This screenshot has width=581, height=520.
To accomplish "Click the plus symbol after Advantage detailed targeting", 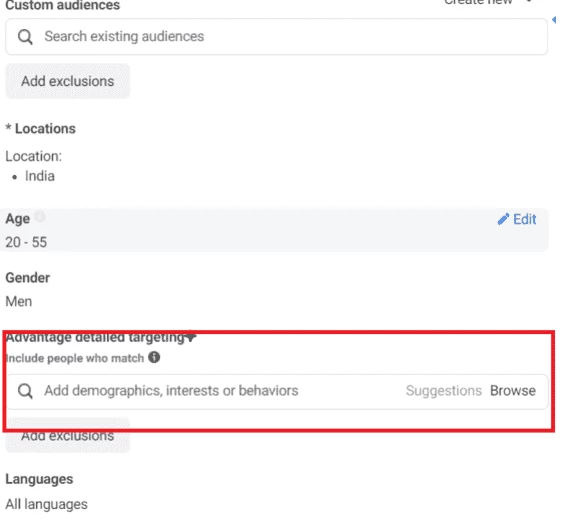I will [x=190, y=337].
